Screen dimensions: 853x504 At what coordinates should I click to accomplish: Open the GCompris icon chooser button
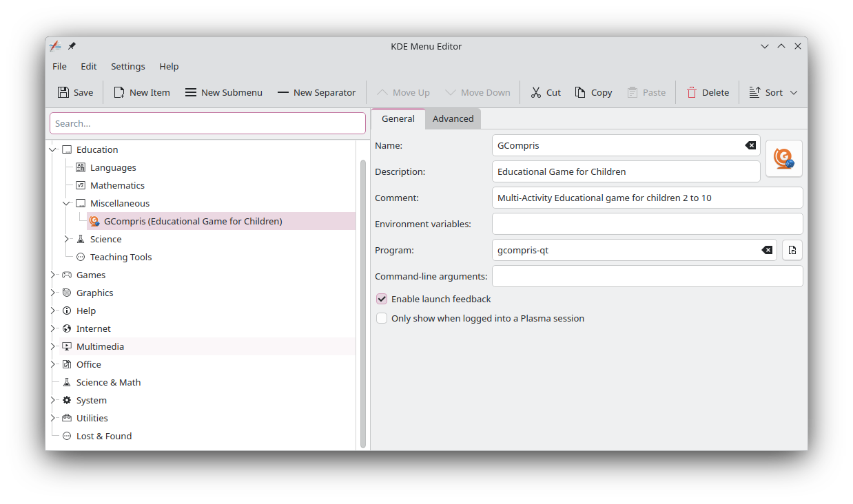coord(783,158)
